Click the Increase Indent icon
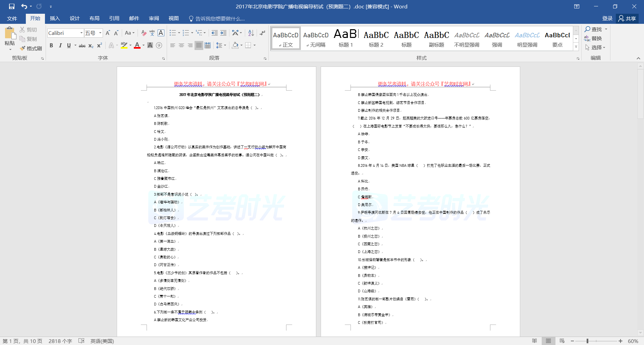Image resolution: width=644 pixels, height=345 pixels. (223, 33)
